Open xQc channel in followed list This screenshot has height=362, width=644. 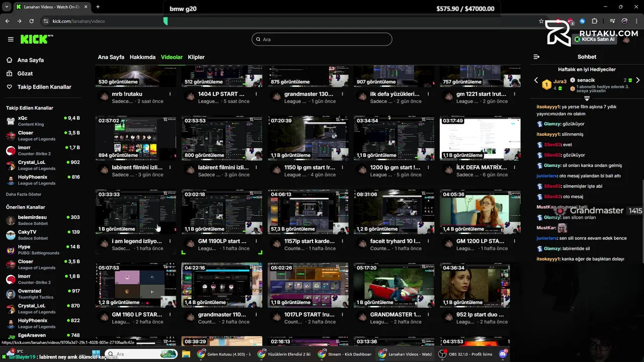point(43,121)
